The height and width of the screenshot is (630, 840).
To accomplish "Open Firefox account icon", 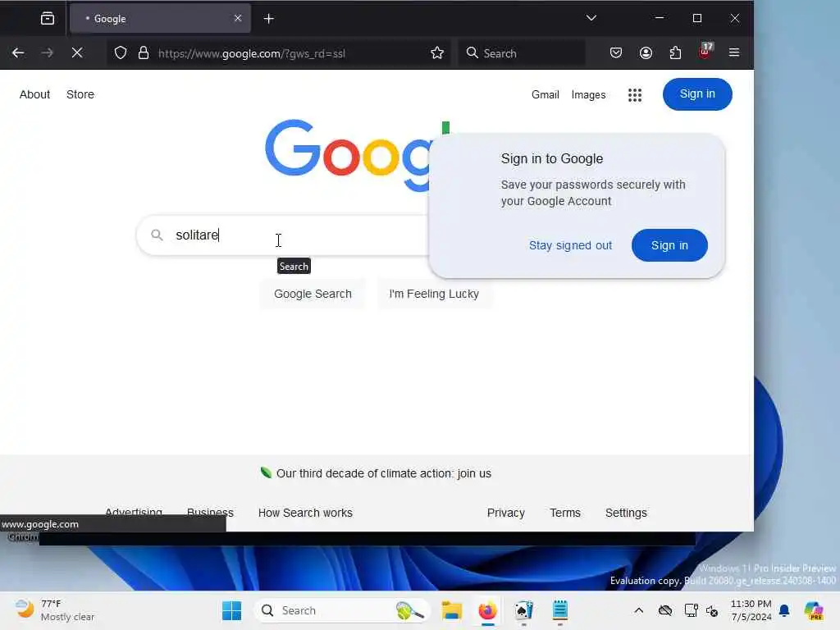I will click(646, 52).
